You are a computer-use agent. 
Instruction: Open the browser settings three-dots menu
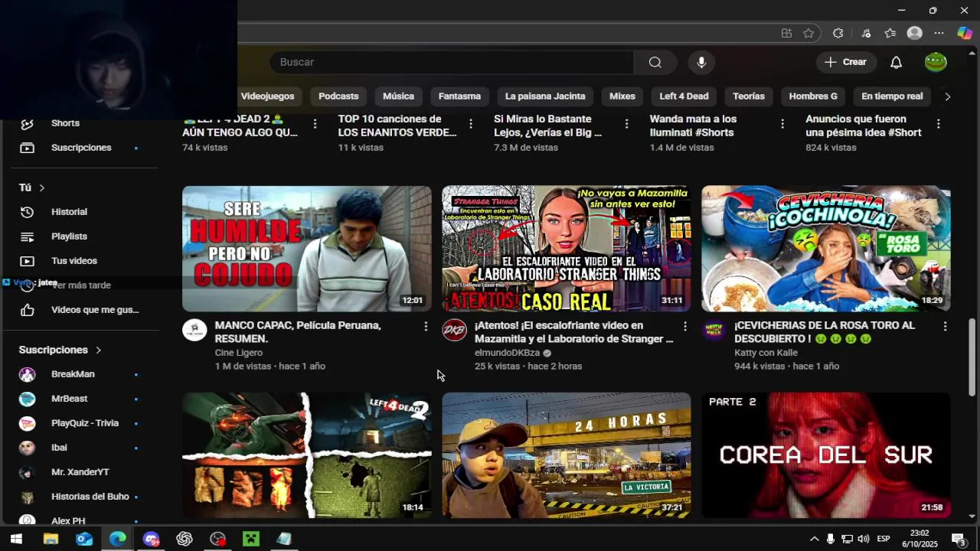[x=939, y=33]
